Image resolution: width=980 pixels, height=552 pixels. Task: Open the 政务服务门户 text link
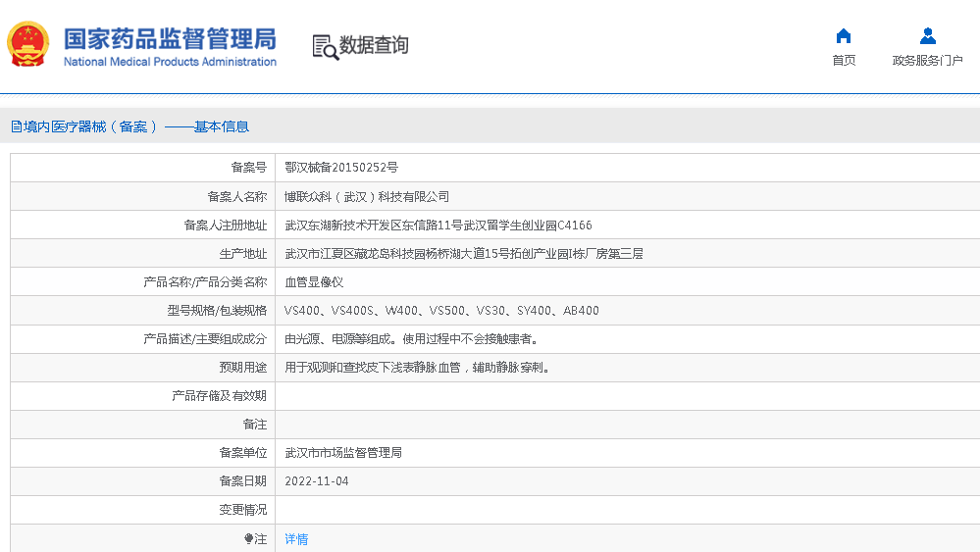click(x=927, y=61)
